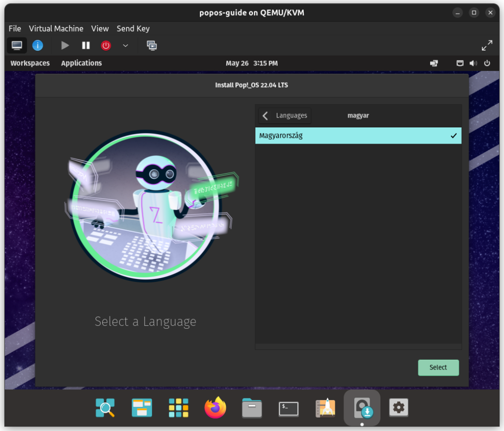
Task: Pause the virtual machine
Action: click(86, 45)
